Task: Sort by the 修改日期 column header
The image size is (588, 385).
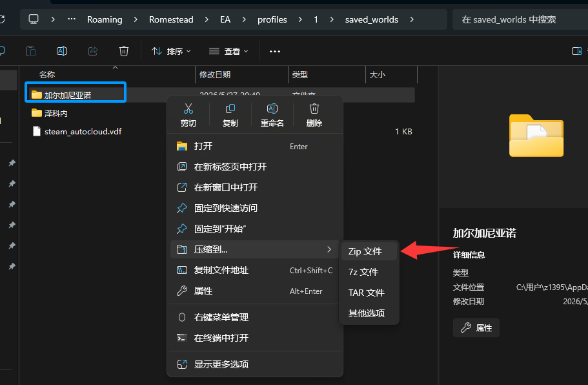Action: tap(215, 75)
